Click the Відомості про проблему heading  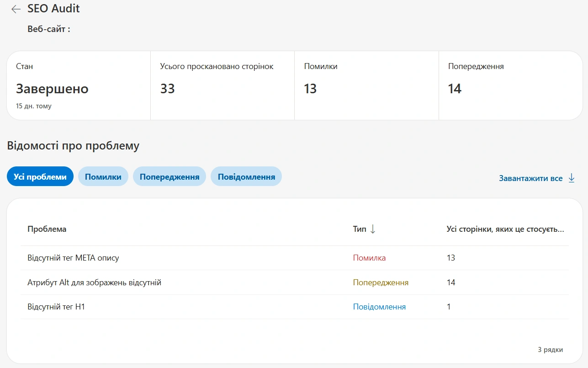pos(73,146)
